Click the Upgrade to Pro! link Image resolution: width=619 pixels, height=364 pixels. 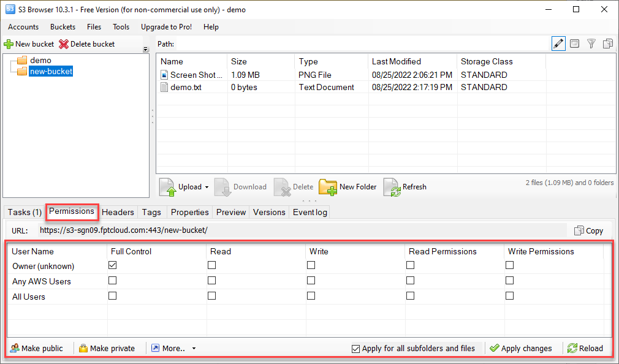pos(166,27)
